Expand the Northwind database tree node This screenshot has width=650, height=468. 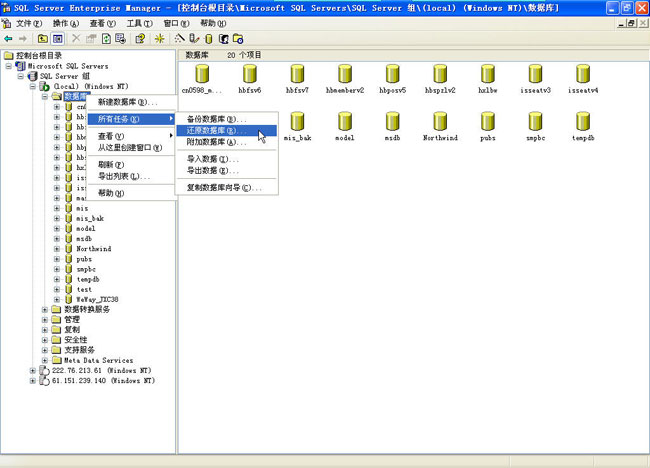[x=57, y=249]
